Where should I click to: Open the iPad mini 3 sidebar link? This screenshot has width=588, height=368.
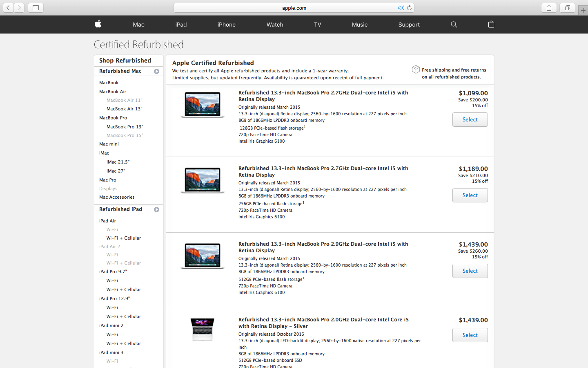(x=111, y=352)
